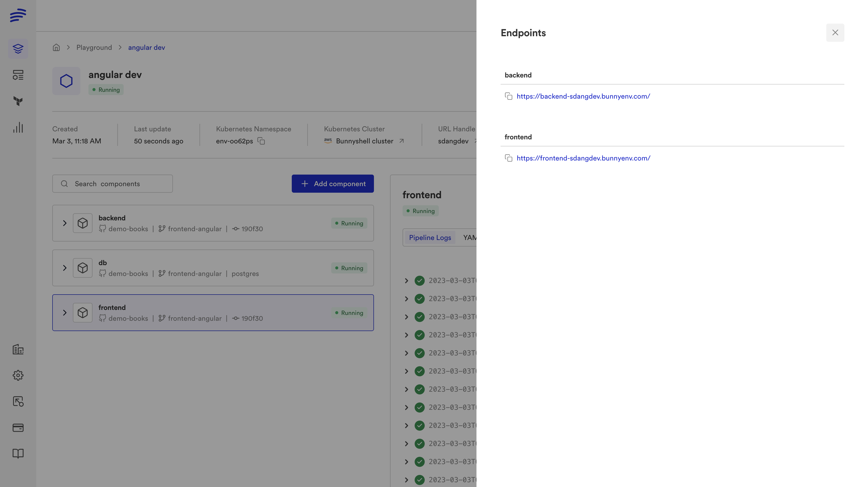Open the documentation book icon in sidebar
Screen dimensions: 868x487
point(18,454)
